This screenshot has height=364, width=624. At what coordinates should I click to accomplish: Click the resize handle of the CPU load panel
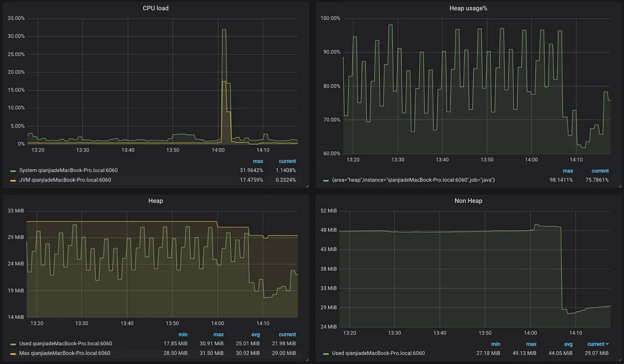[x=307, y=185]
